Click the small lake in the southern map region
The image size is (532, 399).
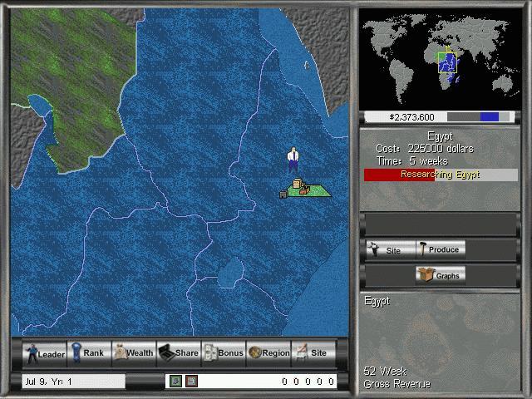[x=231, y=272]
